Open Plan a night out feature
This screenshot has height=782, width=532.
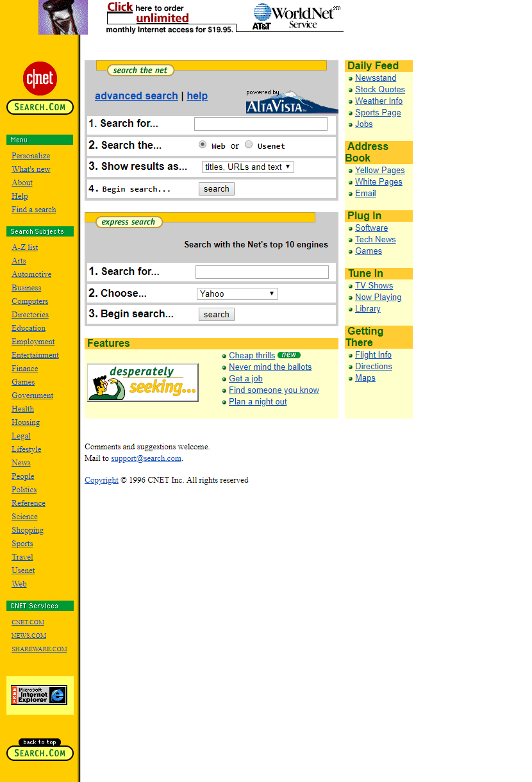pos(258,402)
